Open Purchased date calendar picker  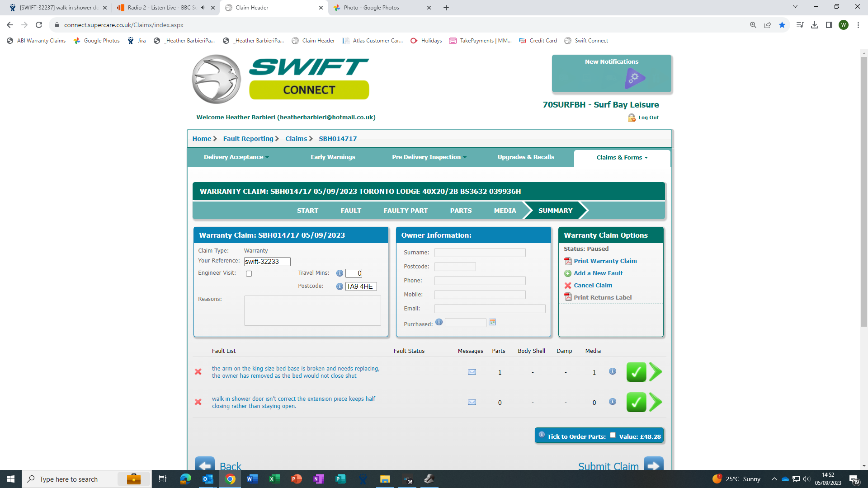(492, 322)
